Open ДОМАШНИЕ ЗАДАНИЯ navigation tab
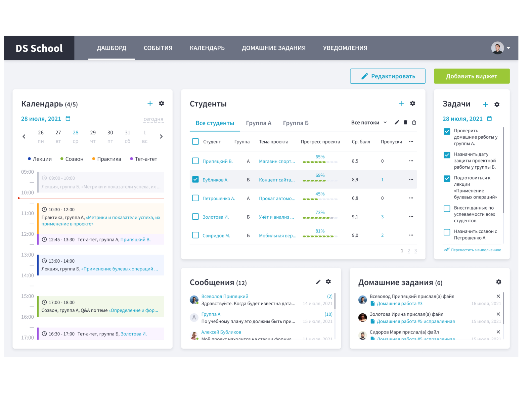Viewport: 532px width, 399px height. [274, 48]
